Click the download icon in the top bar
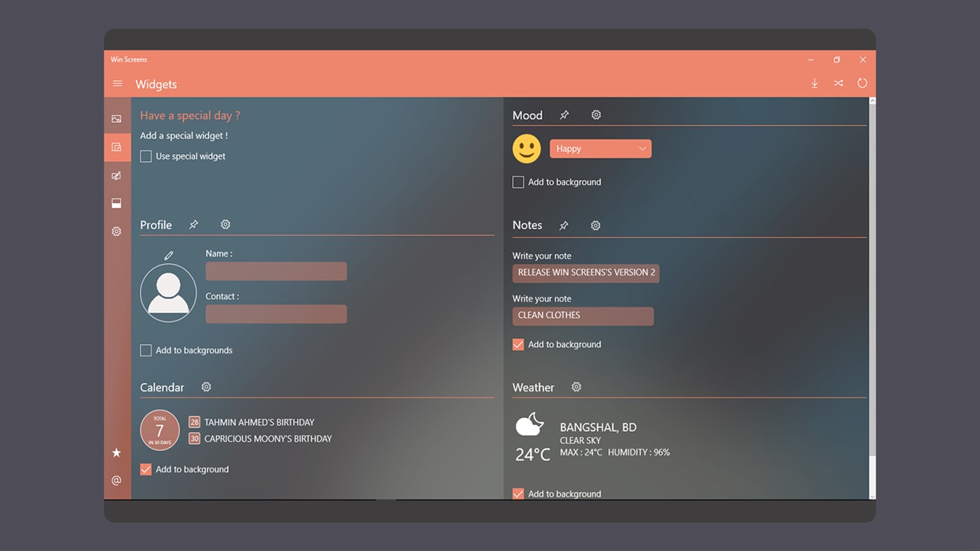The height and width of the screenshot is (551, 980). point(815,83)
